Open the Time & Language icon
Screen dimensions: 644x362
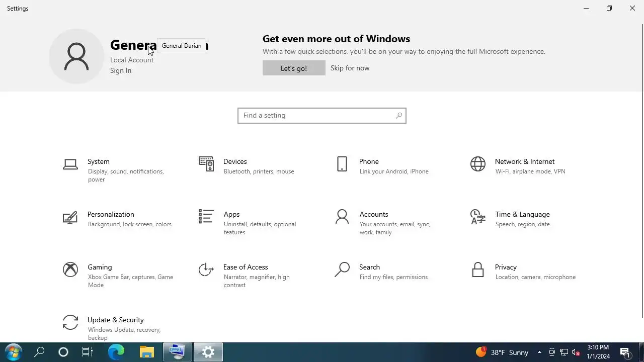(x=478, y=217)
